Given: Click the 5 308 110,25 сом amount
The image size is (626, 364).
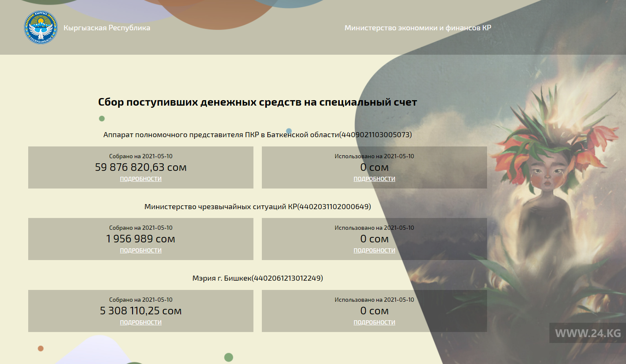Looking at the screenshot, I should [x=141, y=311].
